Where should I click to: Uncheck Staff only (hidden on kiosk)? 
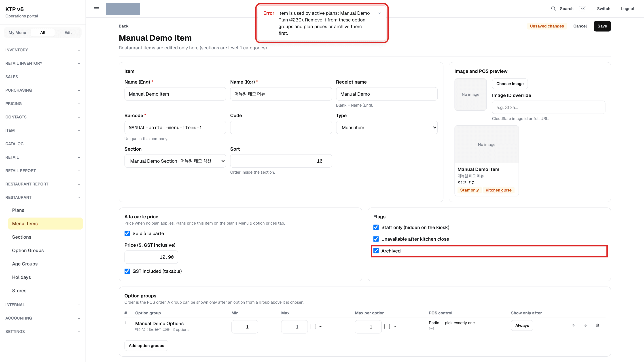pos(376,227)
